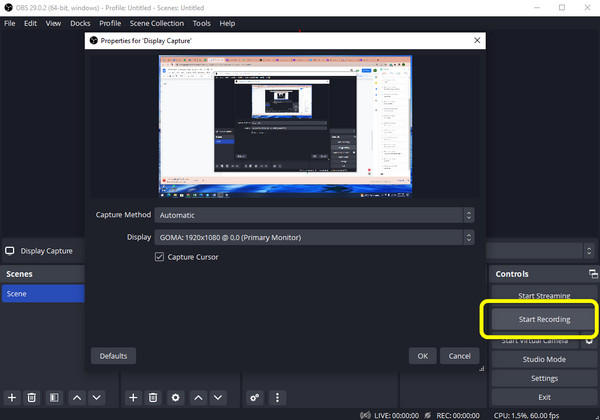The height and width of the screenshot is (420, 600).
Task: Remove the selected scene with trash icon
Action: [32, 398]
